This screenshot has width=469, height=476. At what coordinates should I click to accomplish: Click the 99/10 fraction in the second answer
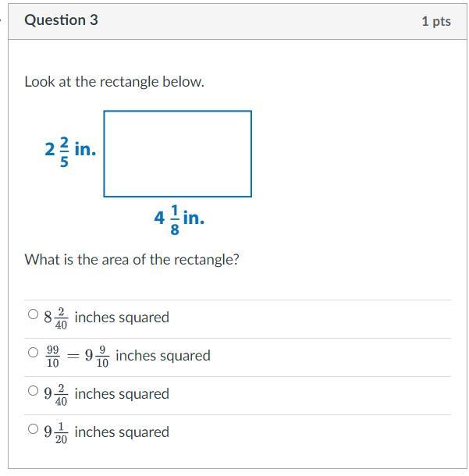[52, 356]
